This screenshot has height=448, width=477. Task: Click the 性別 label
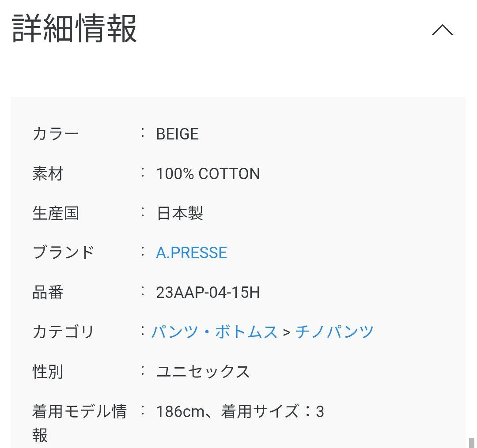(48, 372)
